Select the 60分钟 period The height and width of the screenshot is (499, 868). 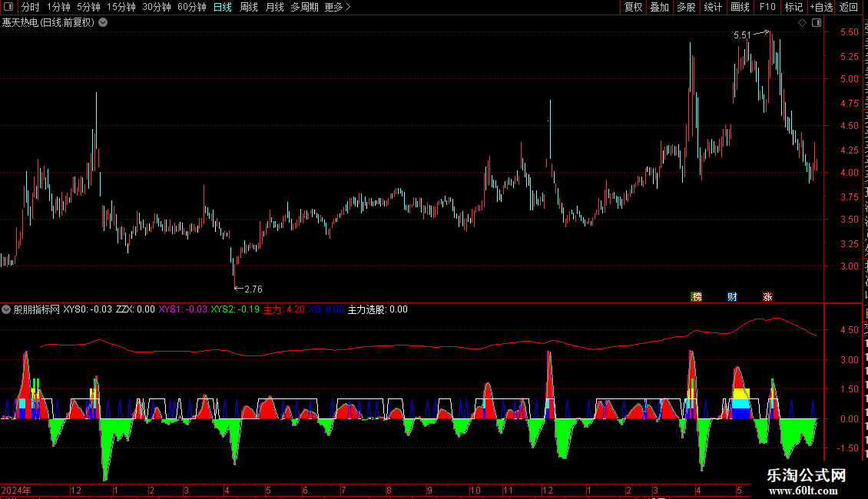coord(192,7)
